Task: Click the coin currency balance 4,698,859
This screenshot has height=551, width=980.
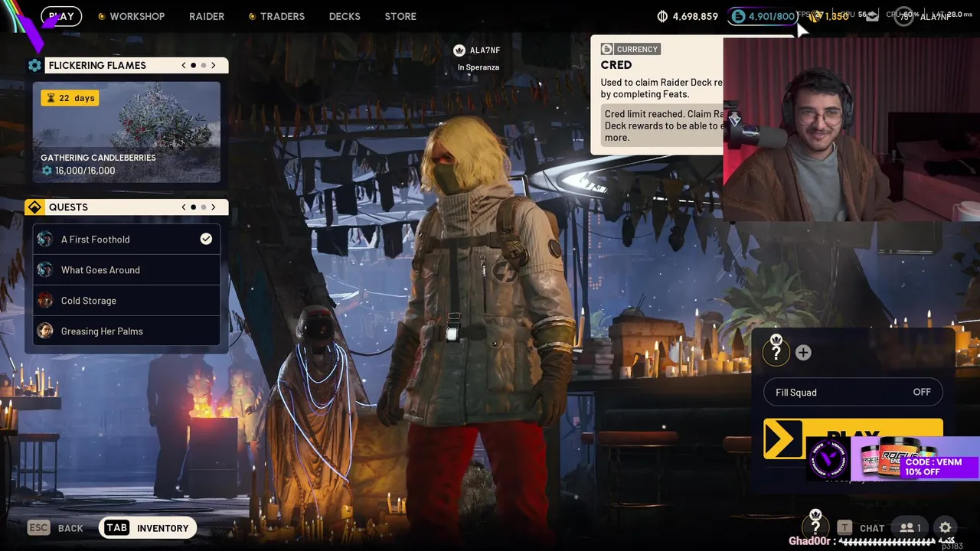Action: coord(688,16)
